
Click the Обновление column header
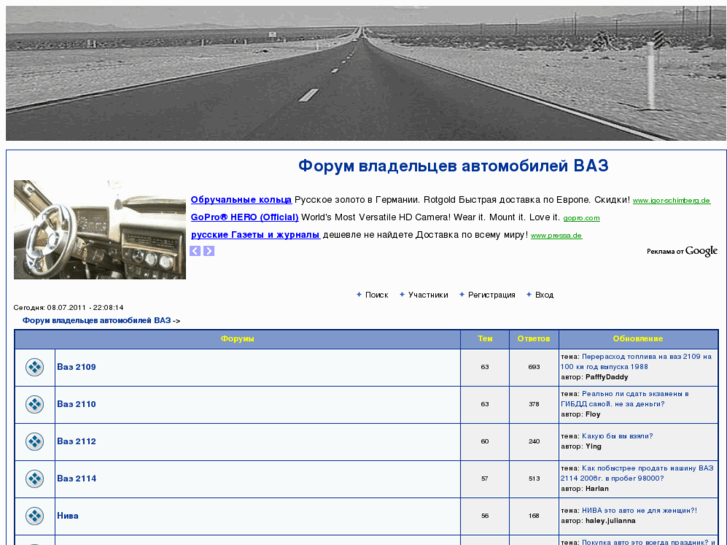(x=638, y=339)
